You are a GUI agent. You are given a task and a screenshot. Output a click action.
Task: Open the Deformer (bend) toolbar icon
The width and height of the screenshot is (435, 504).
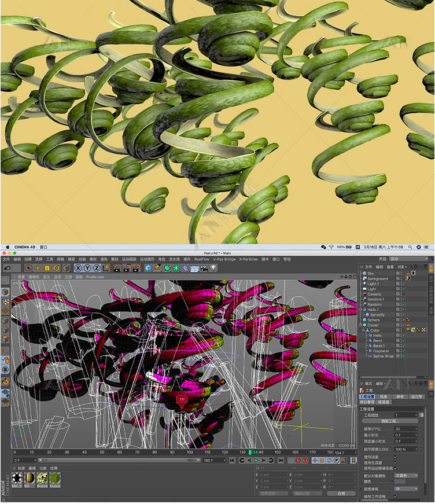click(186, 268)
